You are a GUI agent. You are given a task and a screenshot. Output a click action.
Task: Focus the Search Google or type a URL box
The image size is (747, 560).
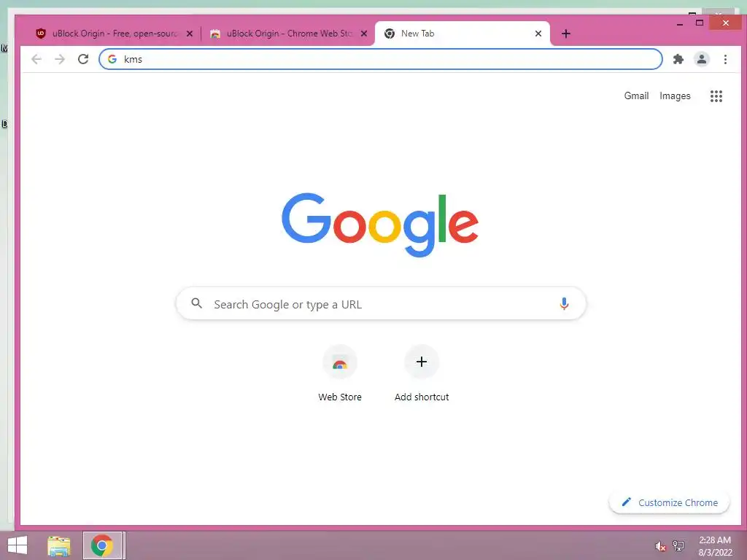click(x=381, y=303)
